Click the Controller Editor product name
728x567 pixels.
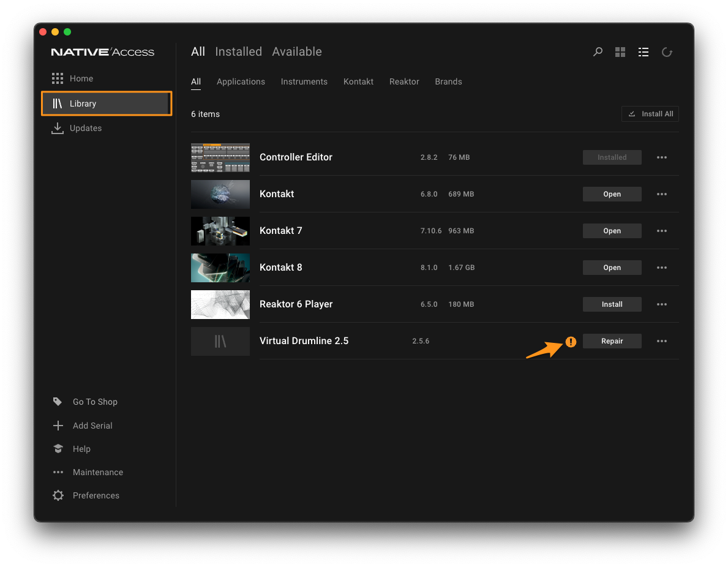(296, 157)
